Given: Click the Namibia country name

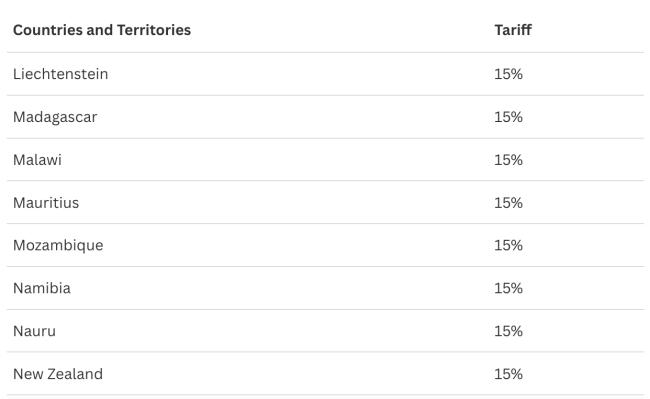Looking at the screenshot, I should click(x=42, y=288).
